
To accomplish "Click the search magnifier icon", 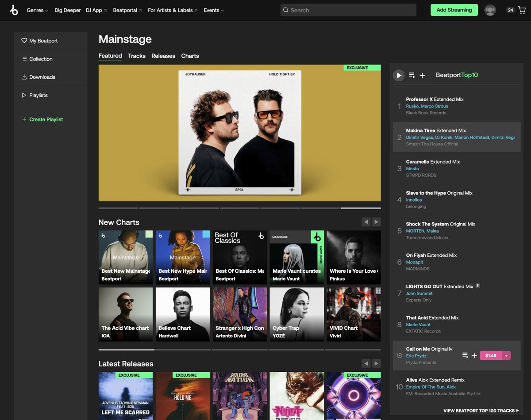I will click(286, 10).
